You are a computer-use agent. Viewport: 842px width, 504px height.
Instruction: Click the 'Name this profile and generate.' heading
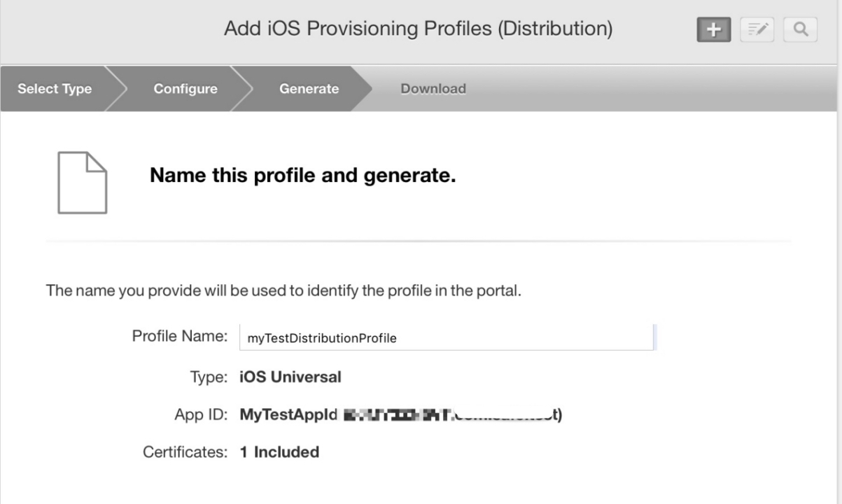(302, 176)
